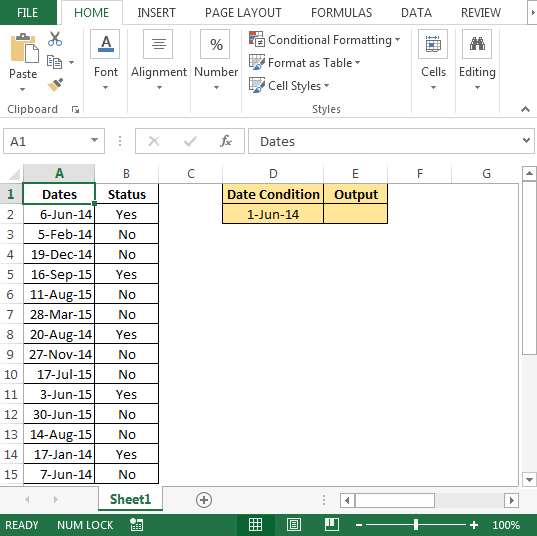This screenshot has width=537, height=536.
Task: Open the Format as Table menu
Action: pos(304,63)
